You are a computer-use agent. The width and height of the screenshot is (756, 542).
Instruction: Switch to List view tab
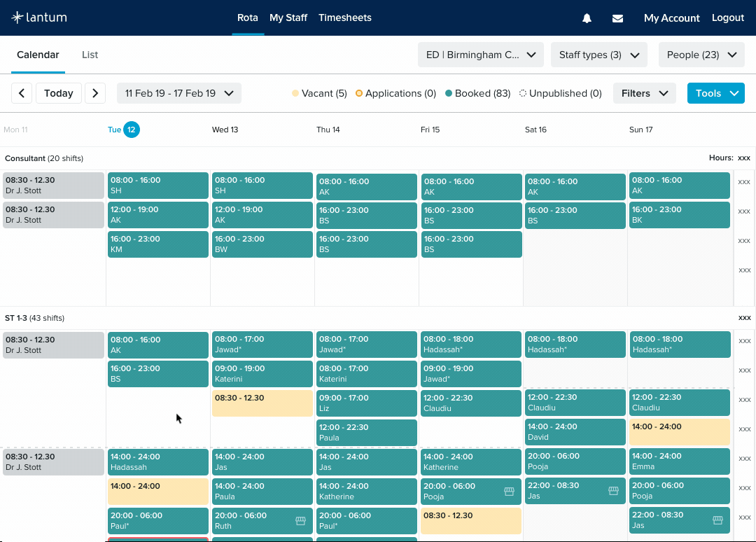click(x=90, y=55)
